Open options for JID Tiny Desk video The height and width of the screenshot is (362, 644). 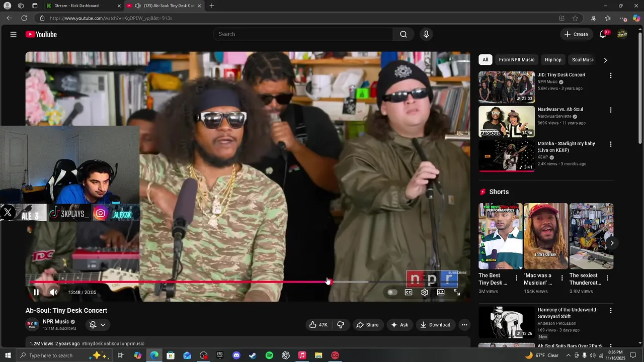(611, 75)
